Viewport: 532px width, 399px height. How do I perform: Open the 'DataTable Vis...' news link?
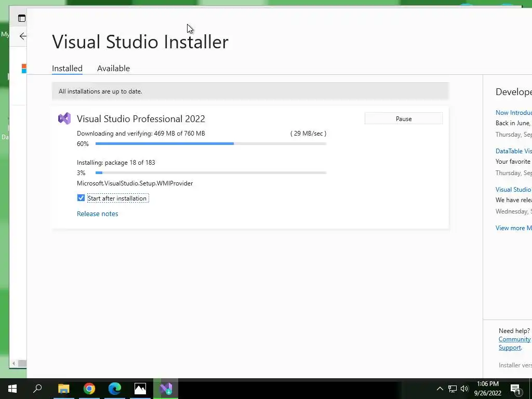click(x=514, y=151)
